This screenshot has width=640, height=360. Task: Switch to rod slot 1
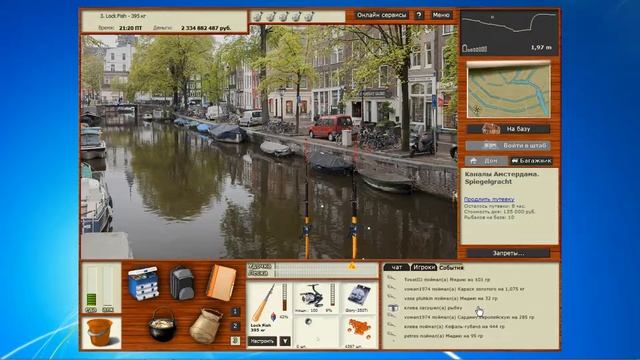tap(235, 312)
